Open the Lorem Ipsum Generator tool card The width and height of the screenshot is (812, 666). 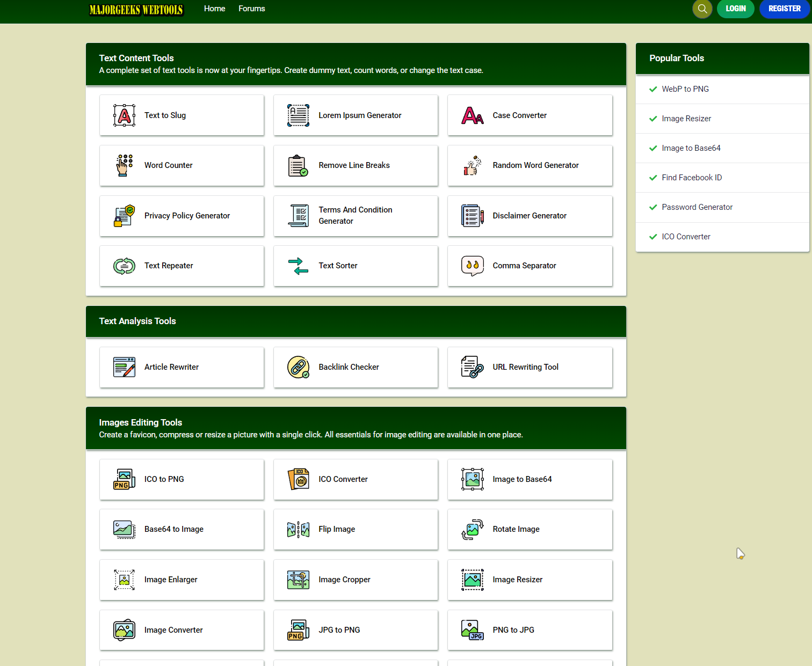(x=356, y=115)
